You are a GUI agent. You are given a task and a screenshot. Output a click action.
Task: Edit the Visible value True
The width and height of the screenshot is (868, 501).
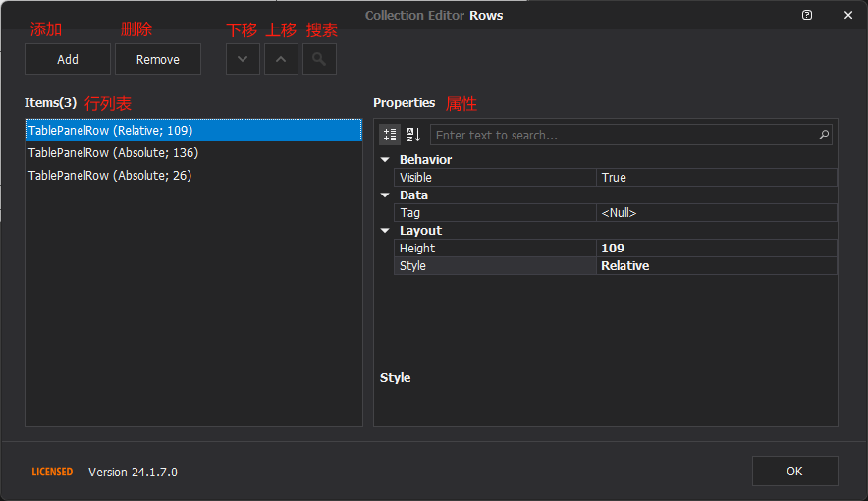[717, 177]
